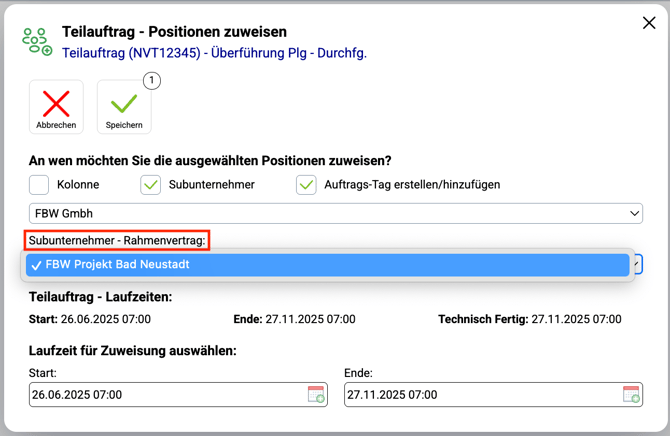This screenshot has height=436, width=670.
Task: Toggle Auftrags-Tag erstellen/hinzufügen checkbox
Action: [x=306, y=184]
